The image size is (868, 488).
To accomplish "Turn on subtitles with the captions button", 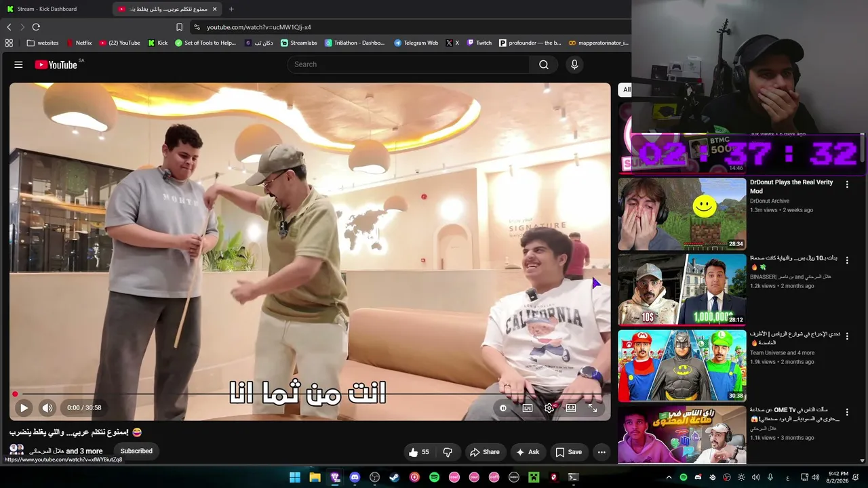I will click(528, 408).
